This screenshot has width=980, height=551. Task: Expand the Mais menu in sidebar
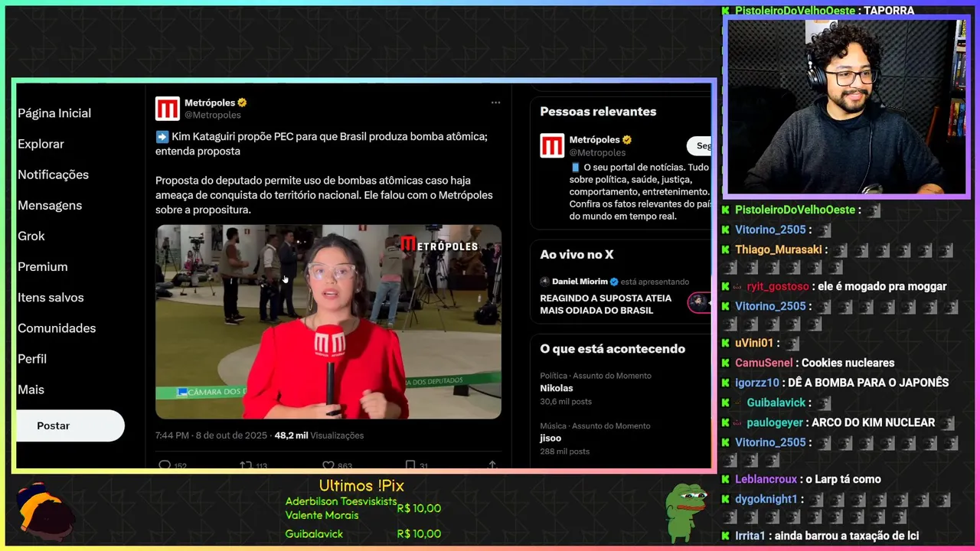tap(31, 389)
